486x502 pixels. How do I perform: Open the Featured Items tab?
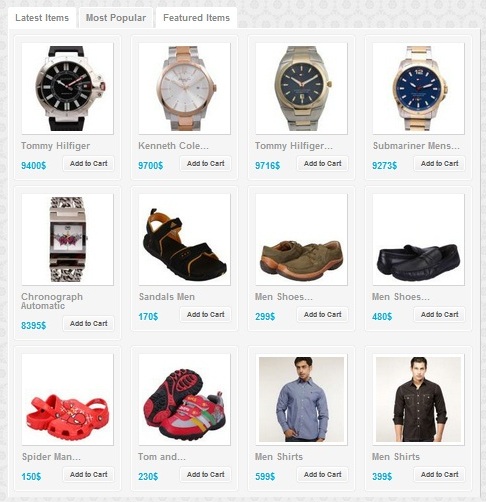[x=196, y=18]
